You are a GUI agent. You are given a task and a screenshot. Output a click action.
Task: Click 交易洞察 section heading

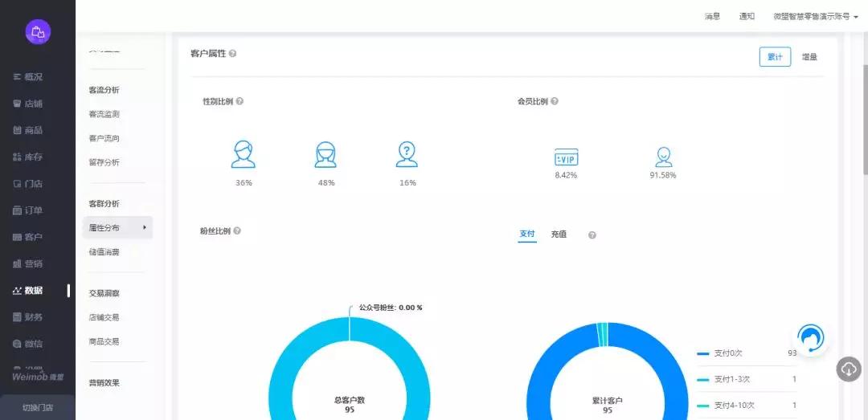click(104, 293)
